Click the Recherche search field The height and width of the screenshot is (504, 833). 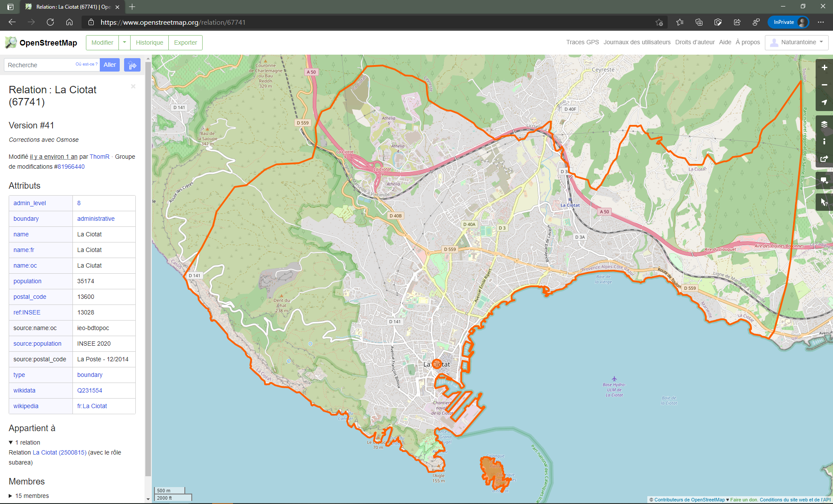click(40, 65)
